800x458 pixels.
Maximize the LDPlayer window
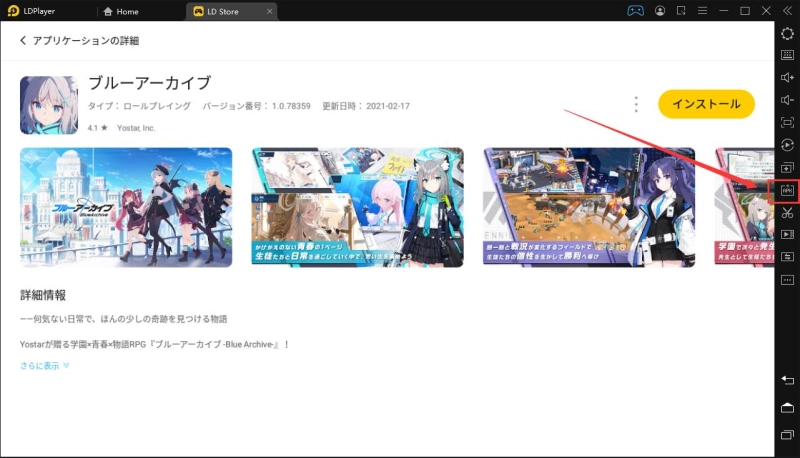pyautogui.click(x=745, y=11)
